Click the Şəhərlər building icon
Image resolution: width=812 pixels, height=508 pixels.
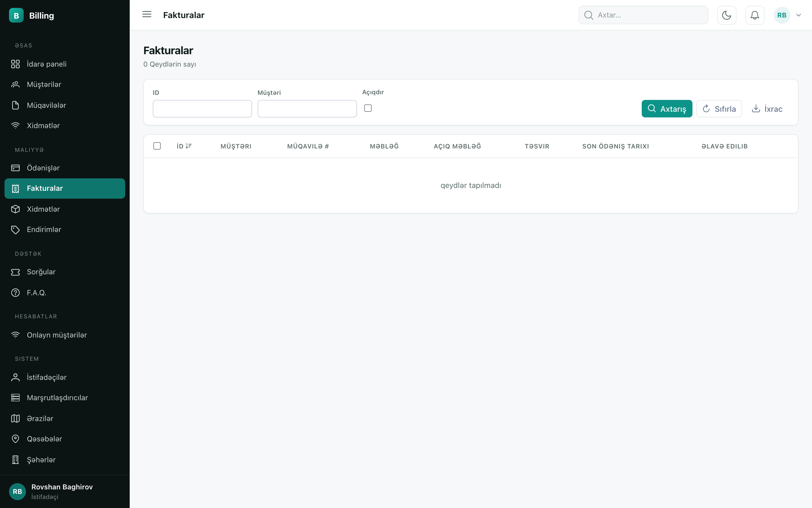coord(16,460)
